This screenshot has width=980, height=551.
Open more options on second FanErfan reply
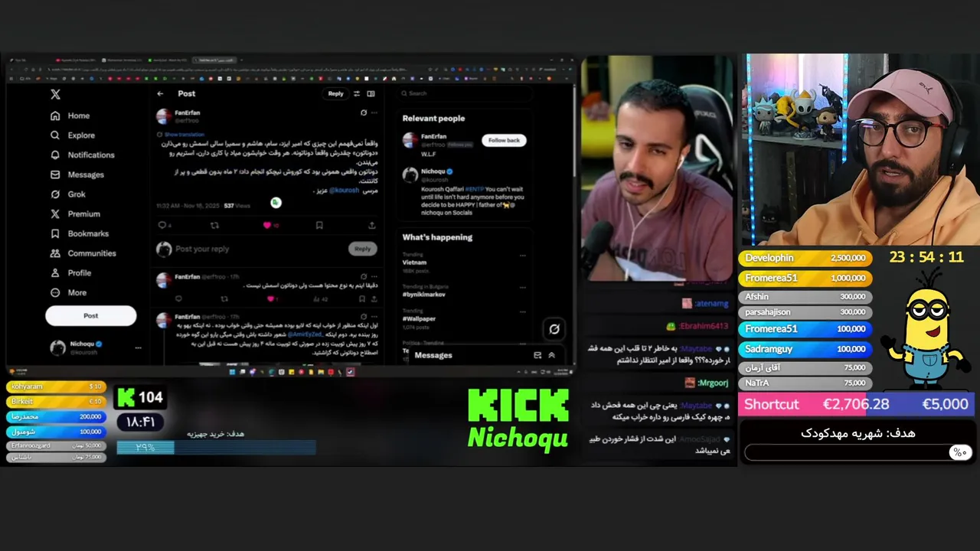374,316
